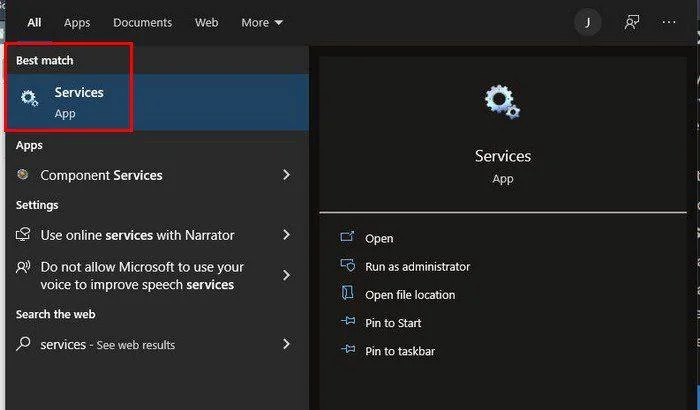Click the speech voice person icon

(23, 267)
